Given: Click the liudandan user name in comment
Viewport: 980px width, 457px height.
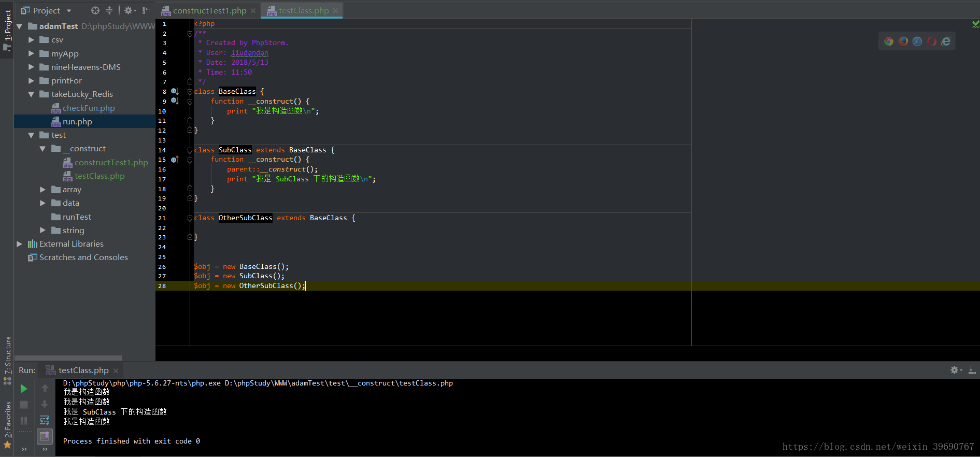Looking at the screenshot, I should 250,53.
